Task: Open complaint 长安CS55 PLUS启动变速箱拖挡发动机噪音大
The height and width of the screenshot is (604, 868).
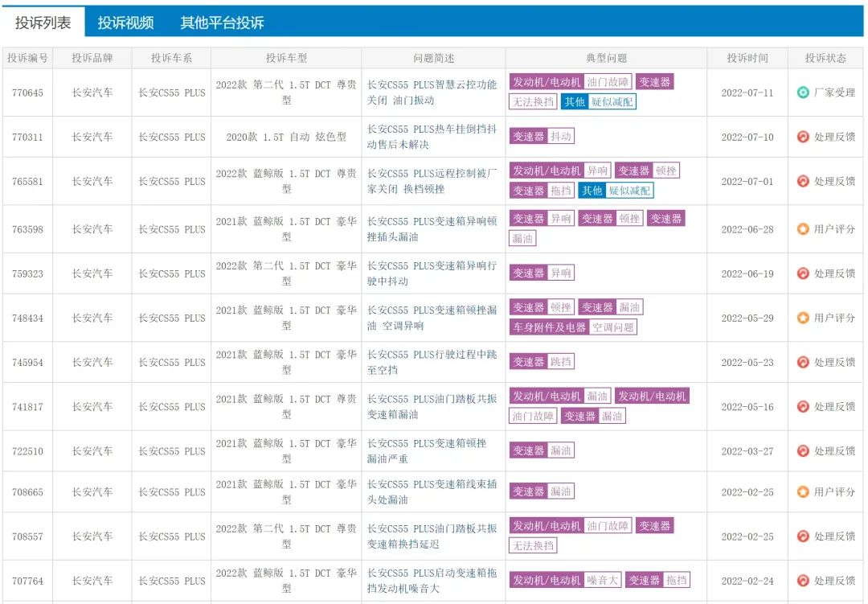Action: pyautogui.click(x=432, y=580)
